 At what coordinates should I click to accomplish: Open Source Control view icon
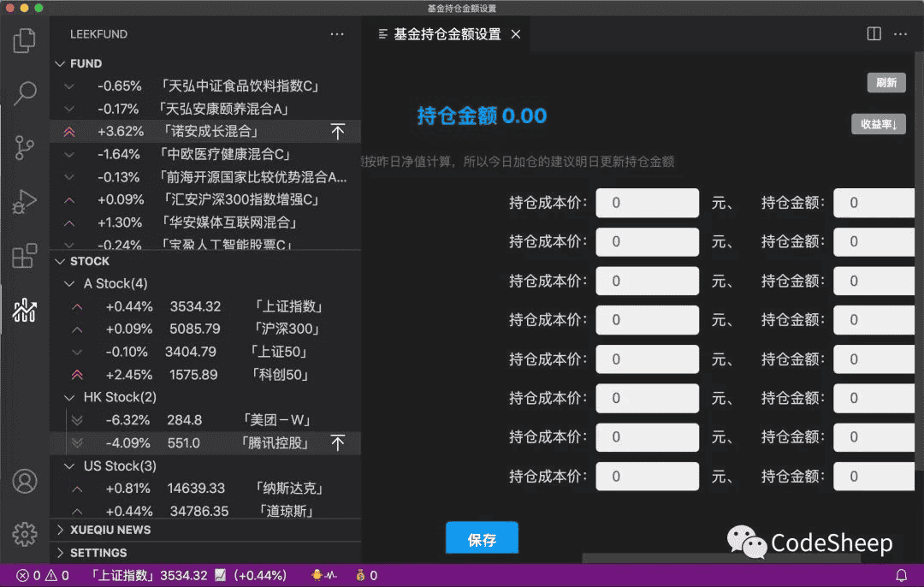(x=24, y=147)
